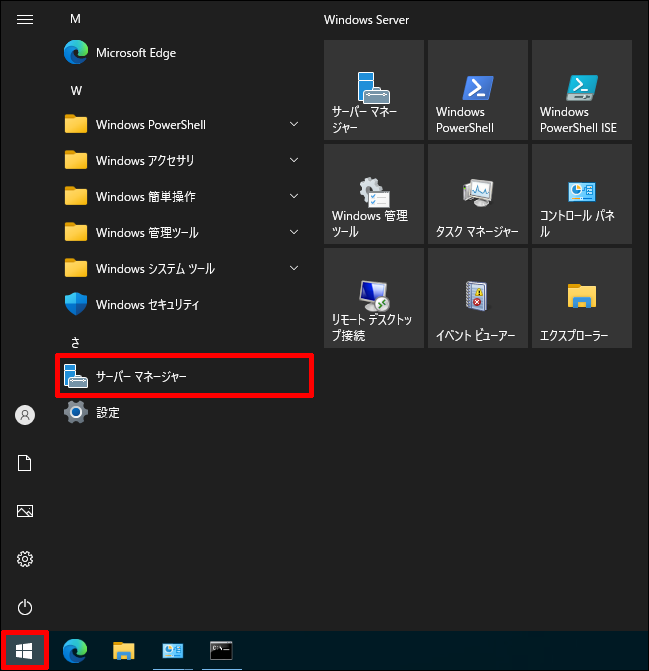Viewport: 649px width, 671px height.
Task: Expand Windows システム ツール folder chevron
Action: tap(294, 268)
